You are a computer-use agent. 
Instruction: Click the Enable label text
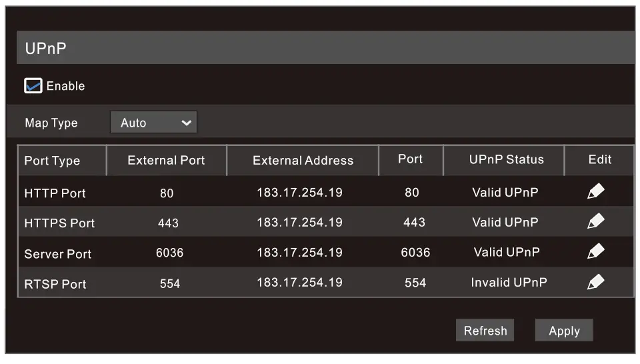(x=65, y=86)
